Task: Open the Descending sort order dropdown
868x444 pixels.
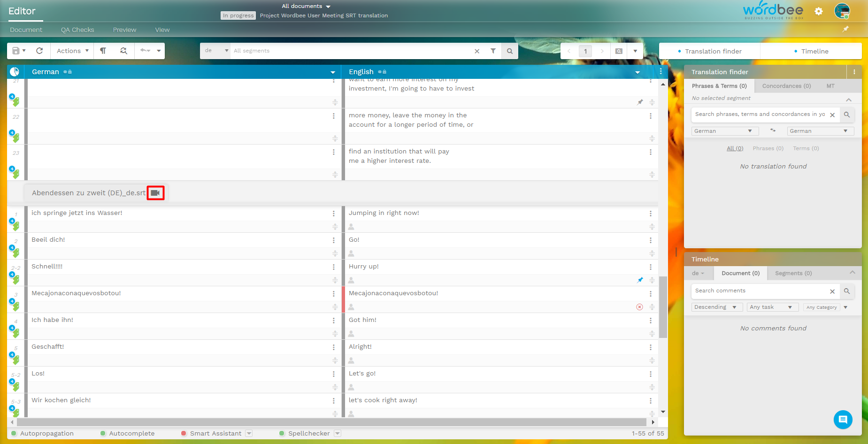Action: 716,307
